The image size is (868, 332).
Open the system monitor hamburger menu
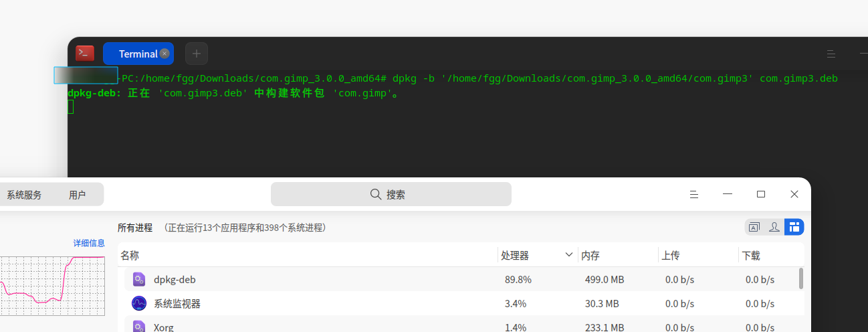[x=694, y=194]
